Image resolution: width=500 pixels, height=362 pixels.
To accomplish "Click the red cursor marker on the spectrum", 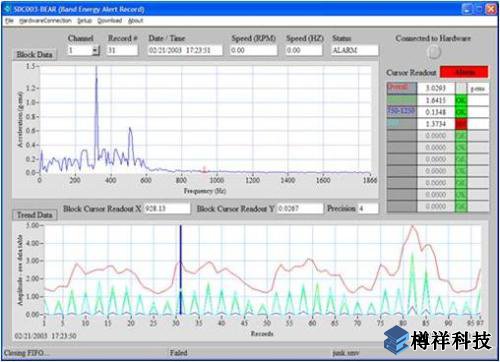I will (204, 169).
